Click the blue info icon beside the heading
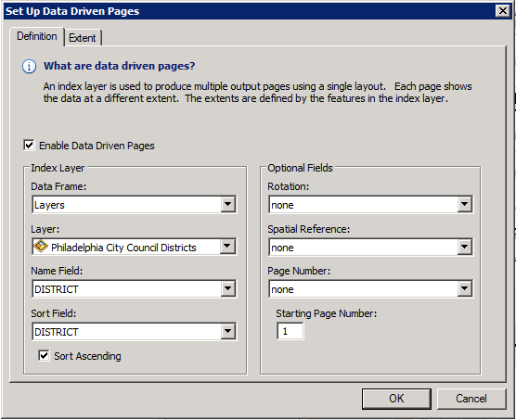516x420 pixels. [x=29, y=67]
